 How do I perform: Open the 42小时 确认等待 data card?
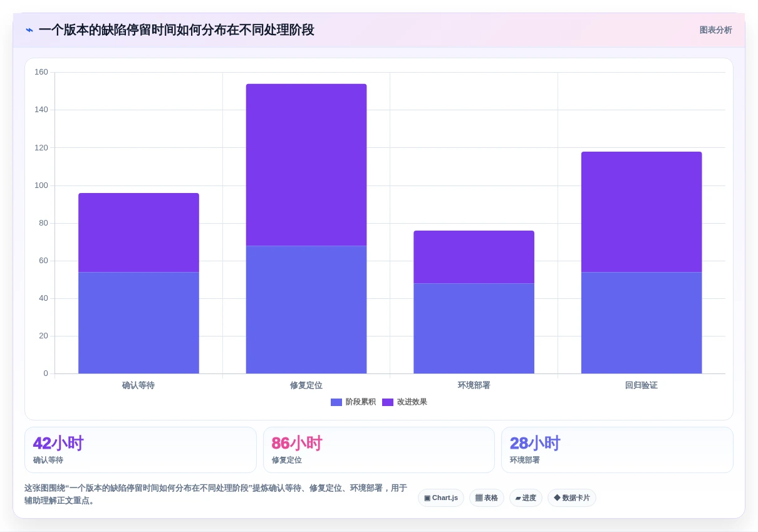[x=140, y=450]
